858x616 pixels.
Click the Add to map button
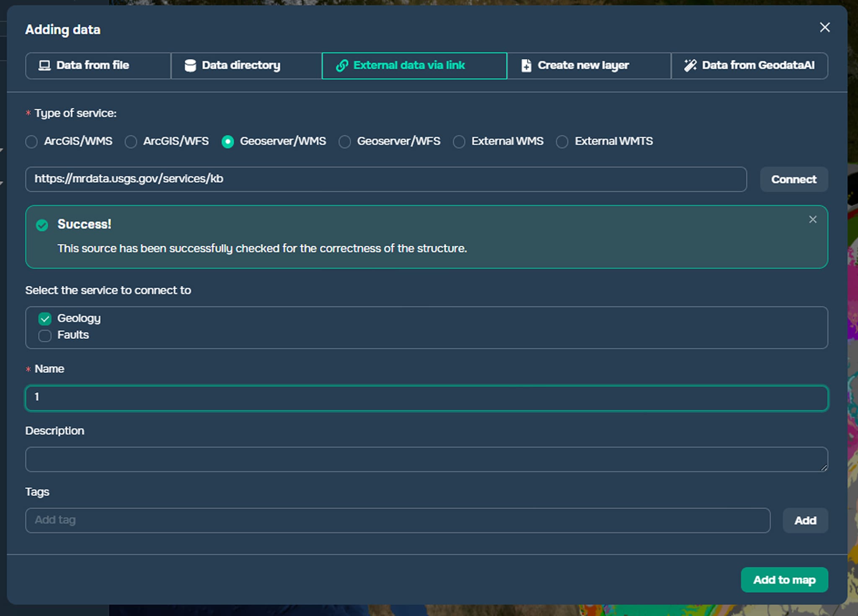coord(784,580)
